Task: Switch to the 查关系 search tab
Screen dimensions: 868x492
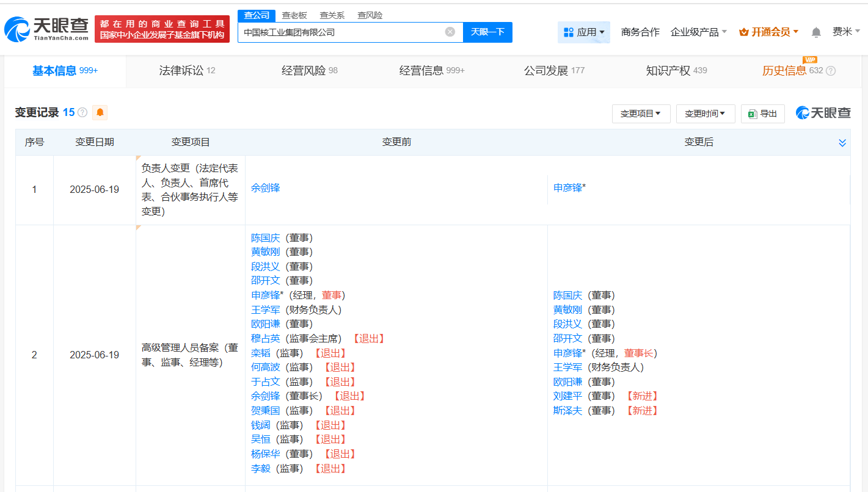Action: (332, 15)
